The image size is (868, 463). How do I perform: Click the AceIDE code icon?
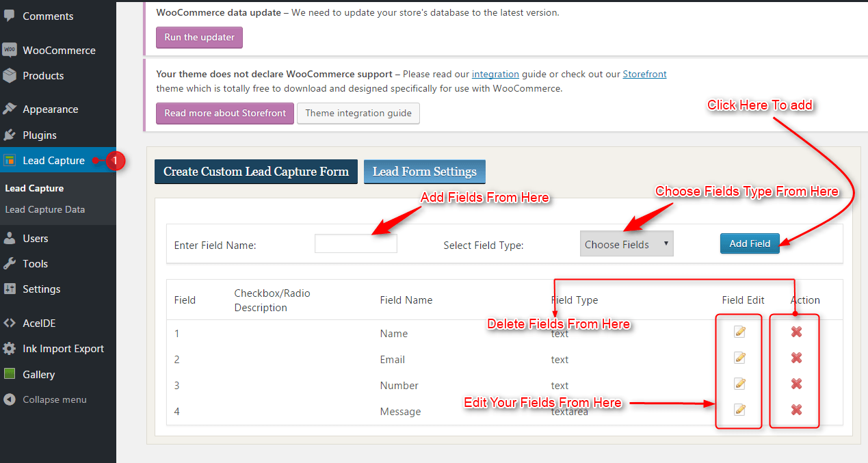(x=10, y=323)
